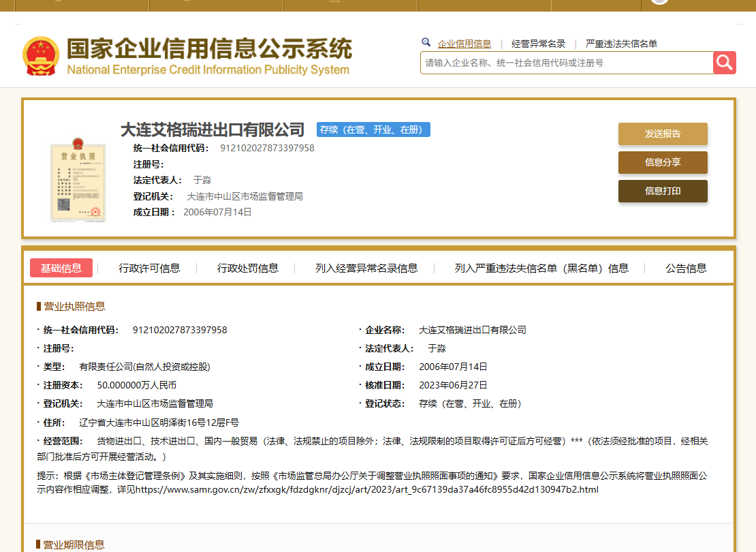
Task: Go to the 公告信息 tab
Action: coord(686,268)
